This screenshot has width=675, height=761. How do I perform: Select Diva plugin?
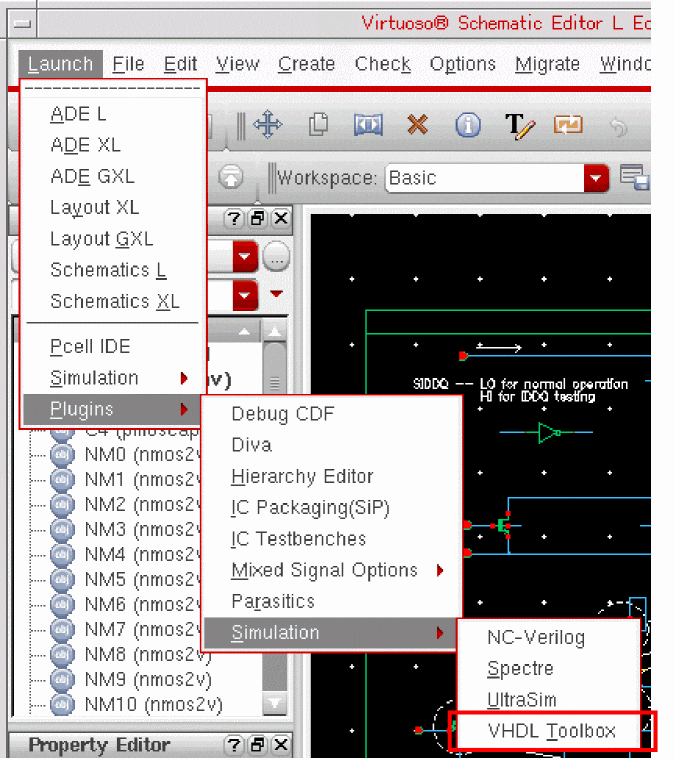point(332,445)
